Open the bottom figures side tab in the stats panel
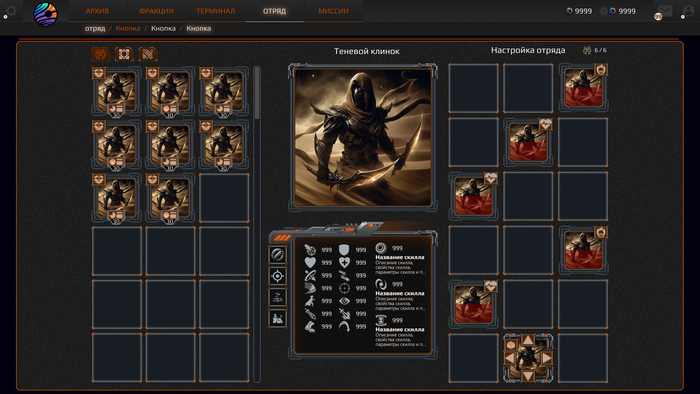 pos(277,319)
